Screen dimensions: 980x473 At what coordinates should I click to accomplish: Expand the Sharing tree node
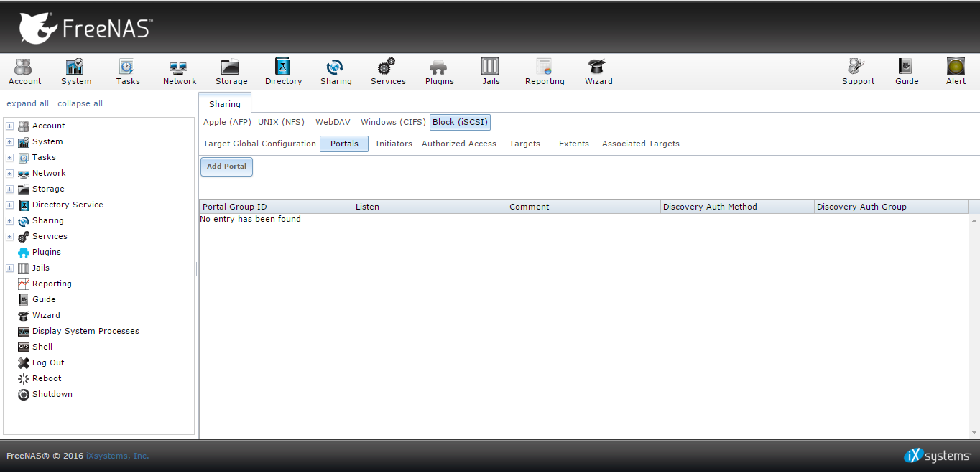[x=9, y=220]
